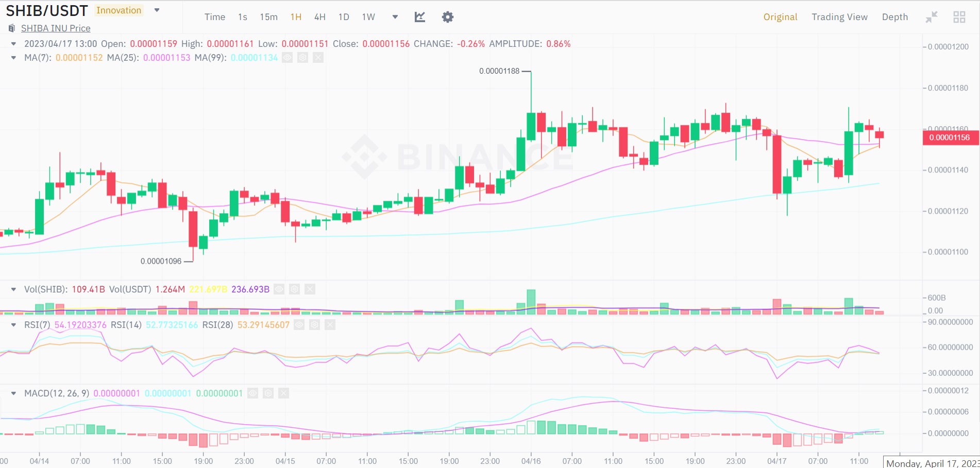Click the yellow volume MA value 221.697B
The width and height of the screenshot is (980, 468).
pyautogui.click(x=208, y=289)
